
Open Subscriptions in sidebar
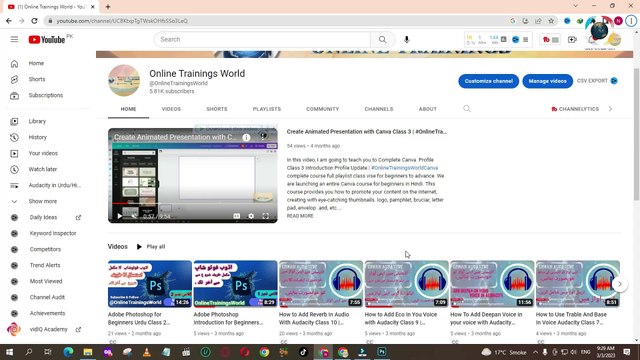(46, 95)
